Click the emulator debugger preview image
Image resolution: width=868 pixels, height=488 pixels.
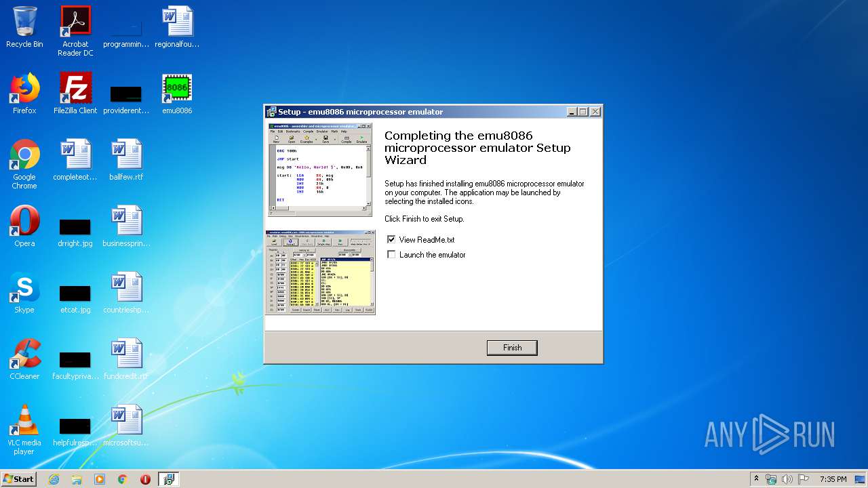click(x=320, y=272)
